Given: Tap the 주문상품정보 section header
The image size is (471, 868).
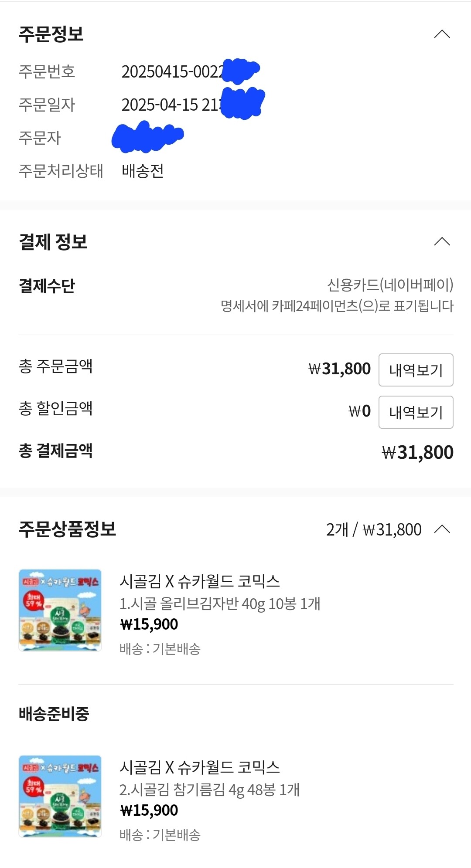Looking at the screenshot, I should (68, 529).
